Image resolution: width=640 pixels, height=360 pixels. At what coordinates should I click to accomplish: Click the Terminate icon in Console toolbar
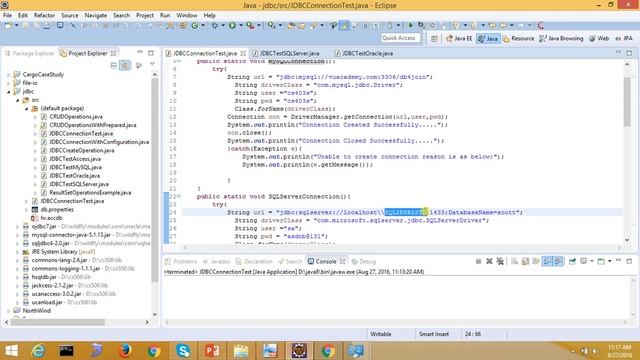[x=478, y=261]
